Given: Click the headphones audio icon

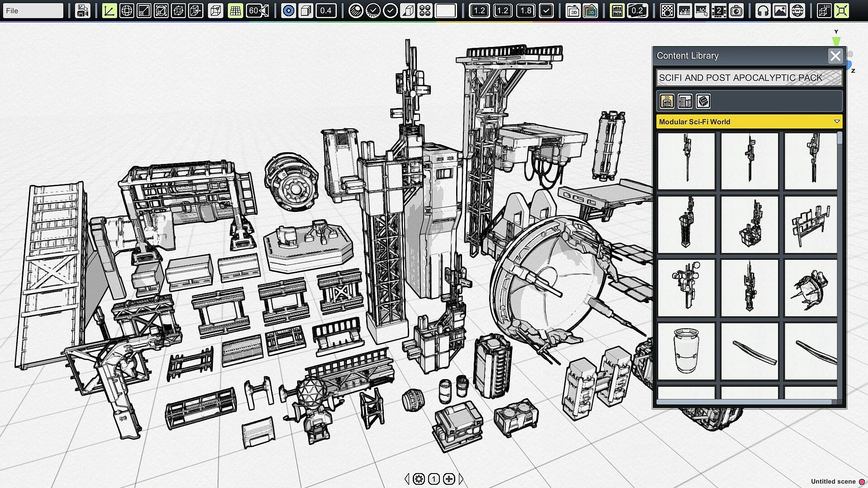Looking at the screenshot, I should pos(763,10).
